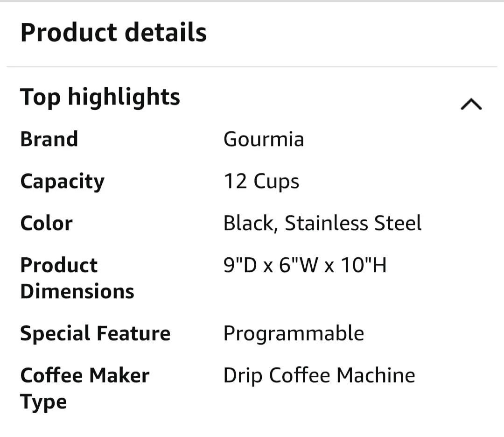Click the word Machine in the type value
The width and height of the screenshot is (504, 437).
(x=376, y=375)
